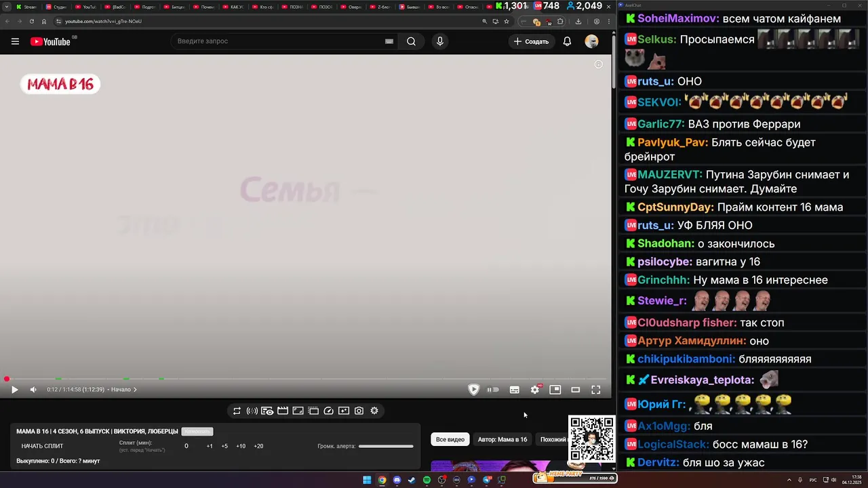Click video title 'МАМА В 16 | 4 СЕЗОН'
Image resolution: width=868 pixels, height=488 pixels.
point(97,432)
